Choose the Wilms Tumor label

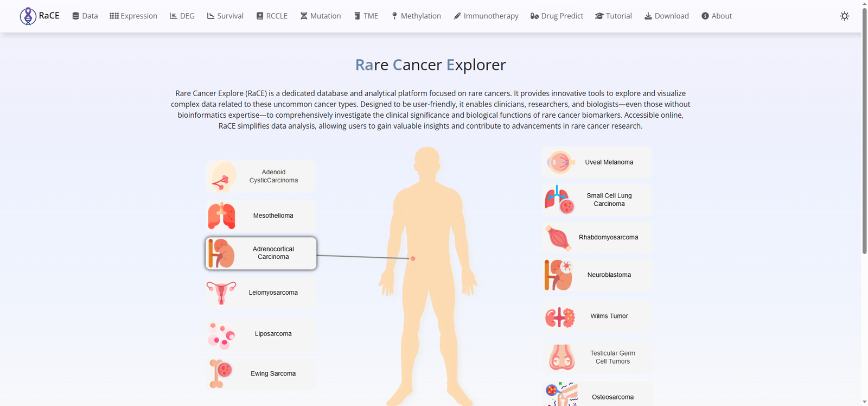tap(609, 316)
